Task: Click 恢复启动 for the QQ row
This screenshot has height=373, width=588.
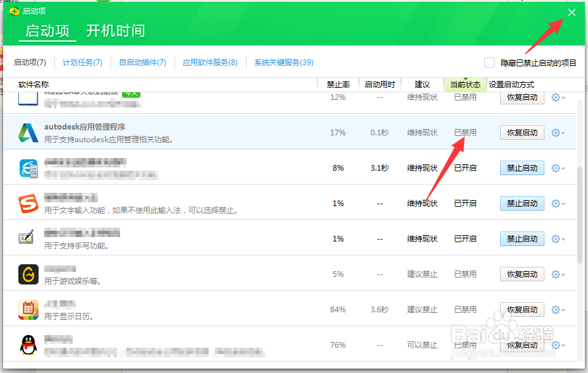Action: pyautogui.click(x=522, y=345)
